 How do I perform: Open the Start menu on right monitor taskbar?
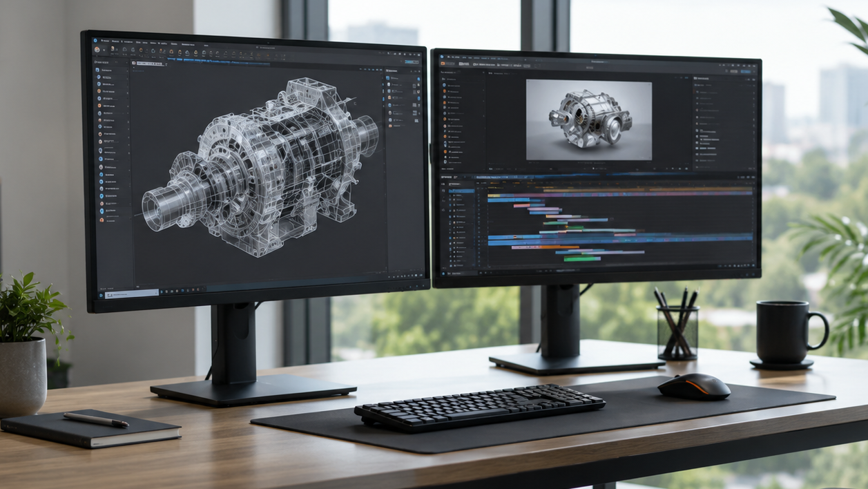443,274
